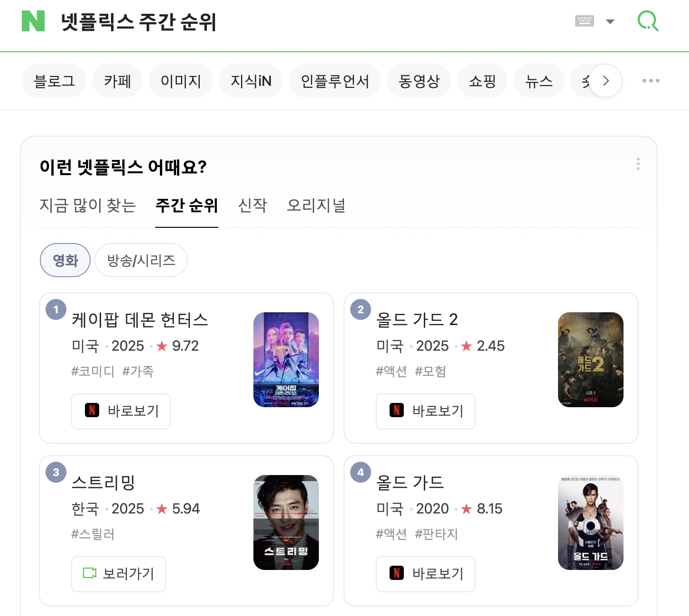Select the 영화 filter chip
The image size is (689, 616).
(x=65, y=260)
